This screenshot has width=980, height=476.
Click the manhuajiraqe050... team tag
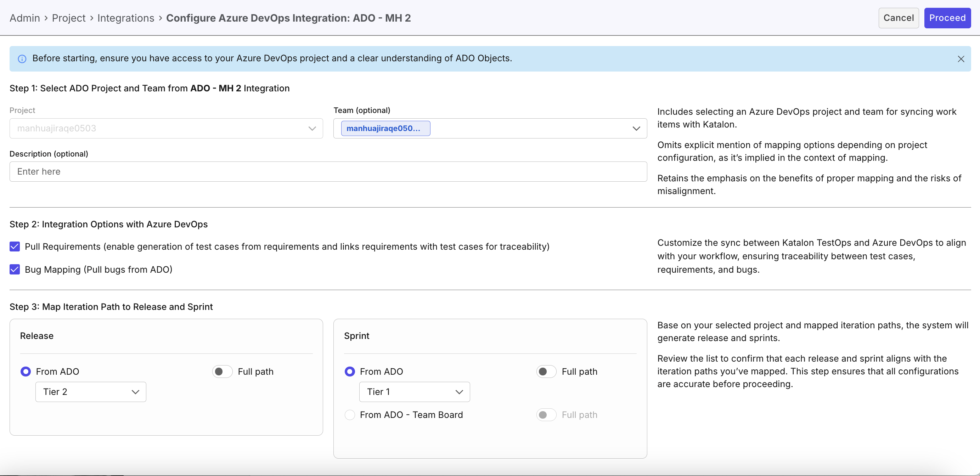385,128
